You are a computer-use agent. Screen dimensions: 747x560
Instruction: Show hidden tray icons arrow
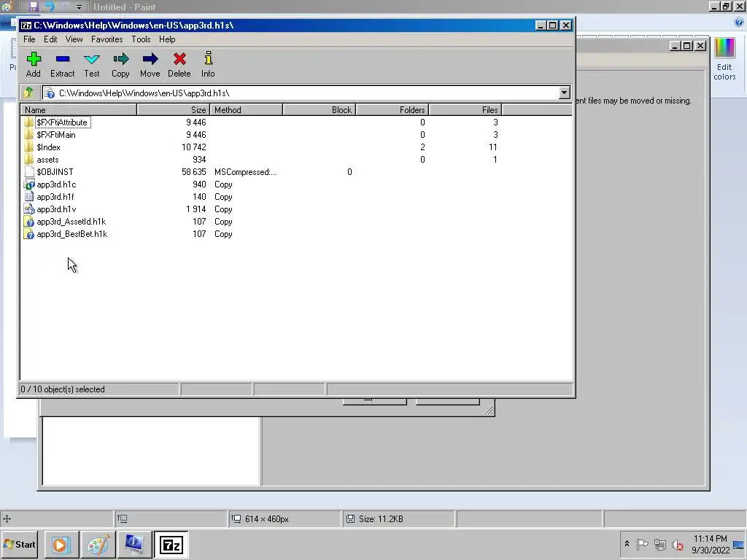[627, 544]
